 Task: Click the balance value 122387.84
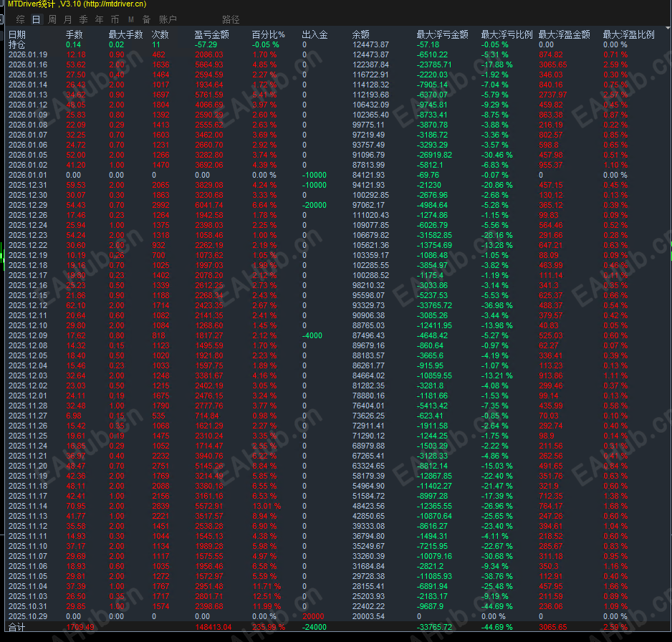[370, 64]
